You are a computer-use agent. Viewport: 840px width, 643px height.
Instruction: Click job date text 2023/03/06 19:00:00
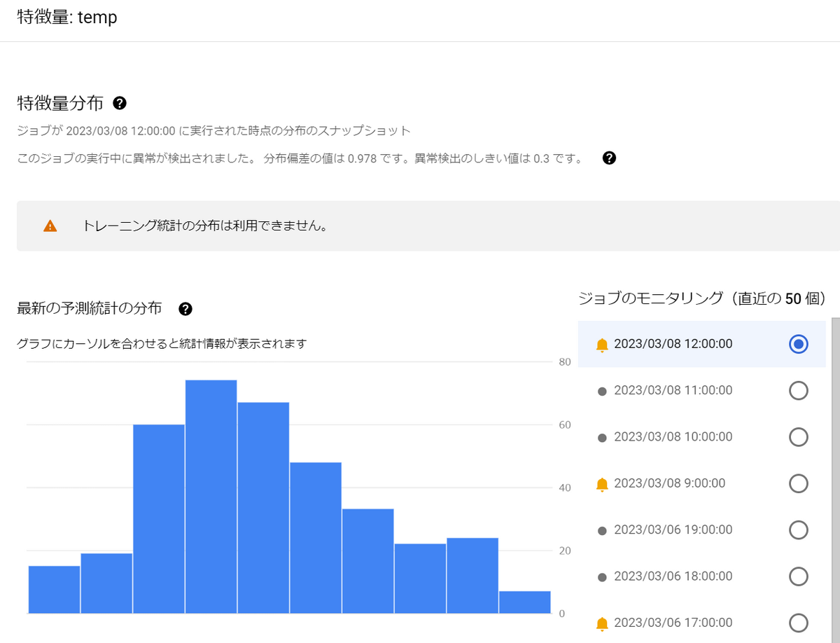[673, 530]
